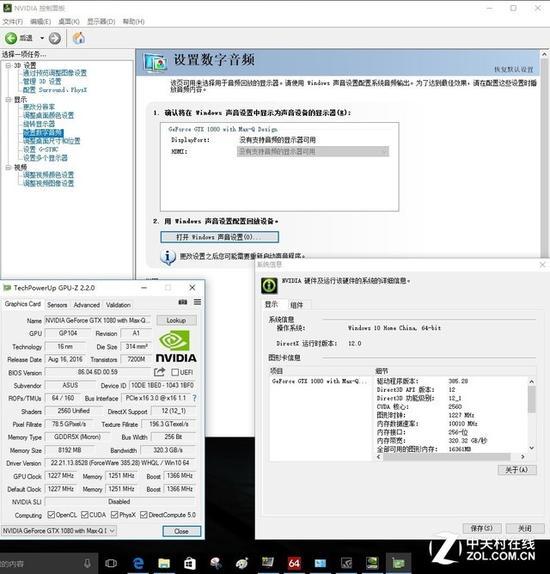Select 管理 3D 设置 in the task tree
550x574 pixels.
[42, 81]
